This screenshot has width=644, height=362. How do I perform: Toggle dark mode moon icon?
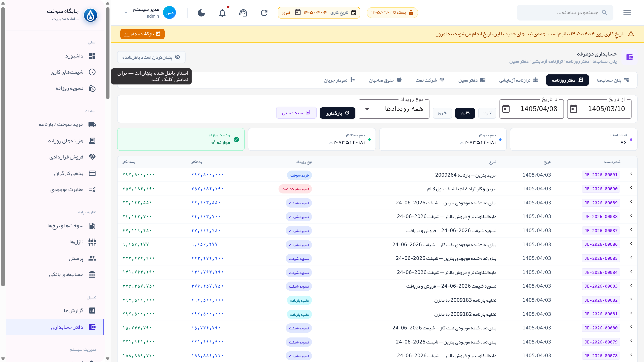click(x=201, y=13)
